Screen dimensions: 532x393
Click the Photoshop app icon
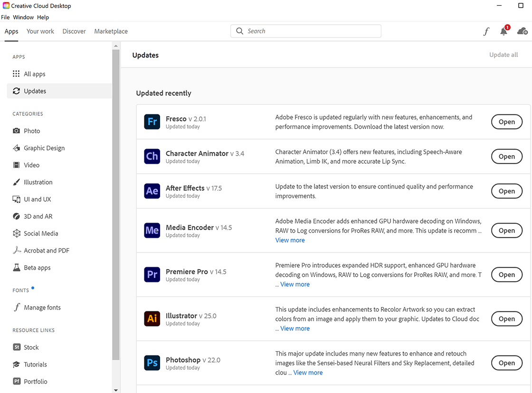[152, 363]
